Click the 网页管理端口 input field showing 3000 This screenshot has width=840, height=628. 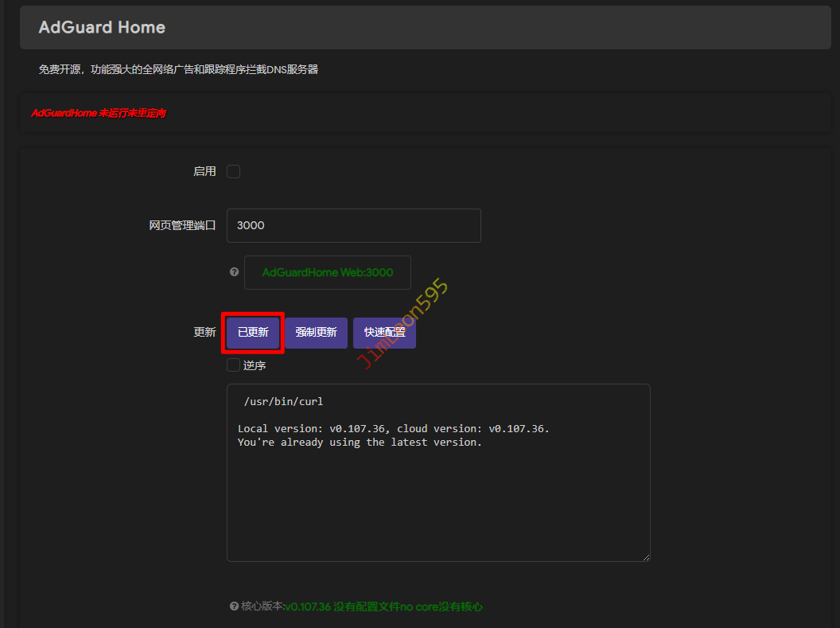[x=353, y=225]
